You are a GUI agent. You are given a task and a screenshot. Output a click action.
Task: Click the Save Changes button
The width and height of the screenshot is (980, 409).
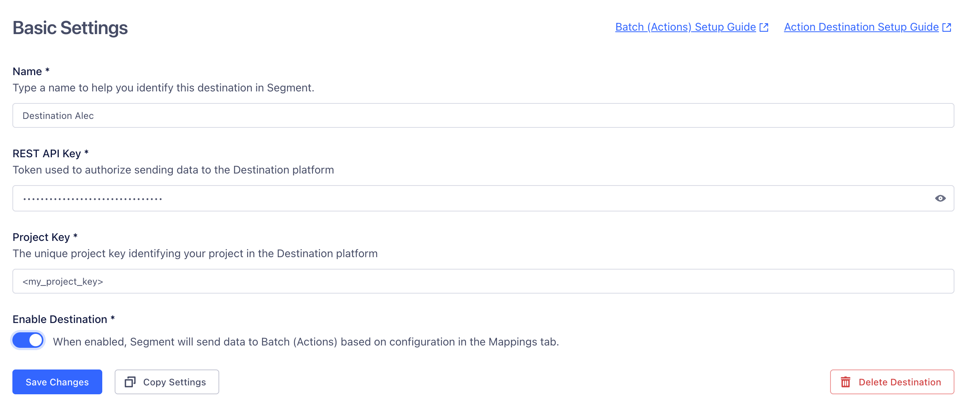(x=57, y=382)
